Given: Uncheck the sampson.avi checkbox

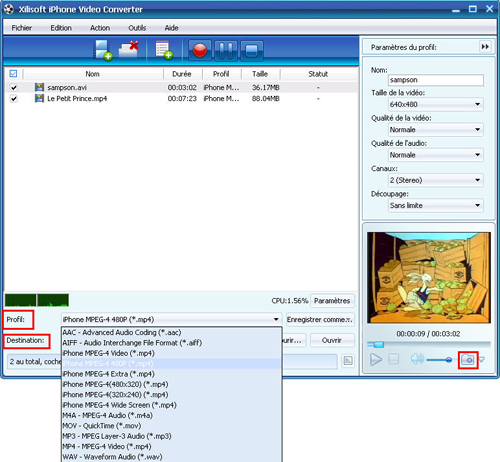Looking at the screenshot, I should (x=13, y=87).
